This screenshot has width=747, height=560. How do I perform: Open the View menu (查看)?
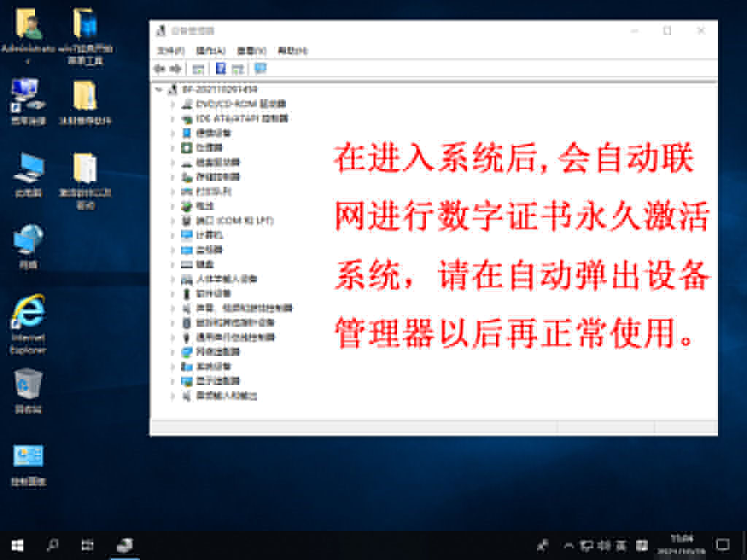click(251, 50)
